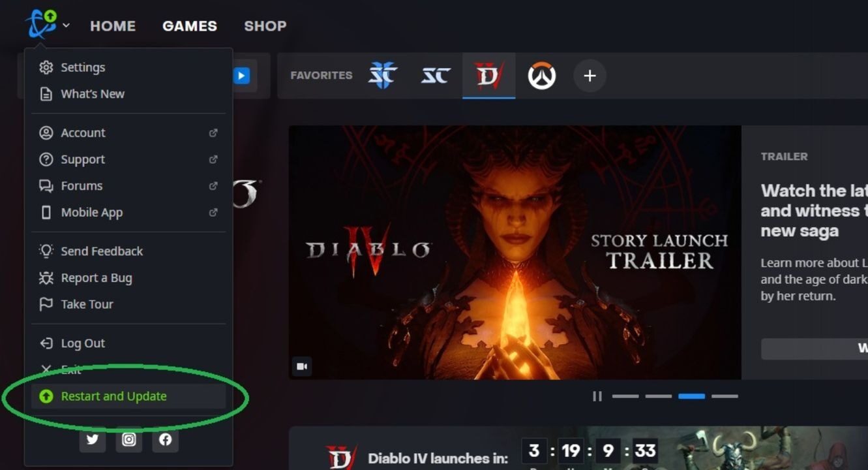Click the Take Tour flag icon
The width and height of the screenshot is (868, 470).
(46, 304)
